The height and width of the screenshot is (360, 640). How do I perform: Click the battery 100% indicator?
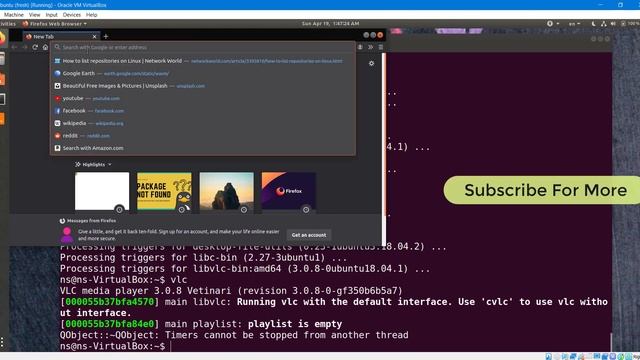630,24
